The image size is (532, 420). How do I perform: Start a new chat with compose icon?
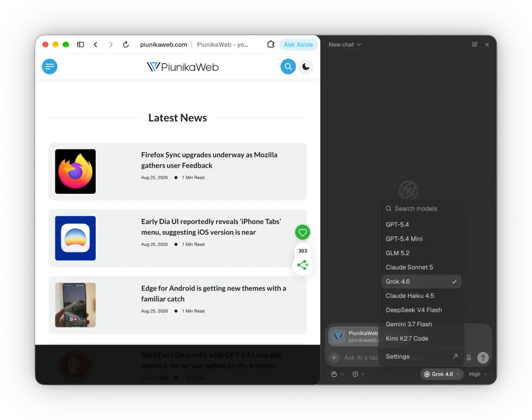pos(475,45)
